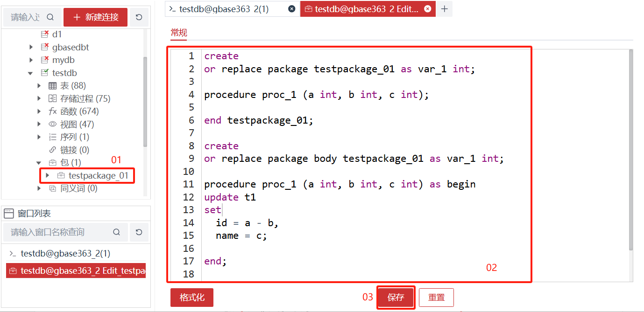
Task: Click the 重置 button
Action: tap(436, 298)
